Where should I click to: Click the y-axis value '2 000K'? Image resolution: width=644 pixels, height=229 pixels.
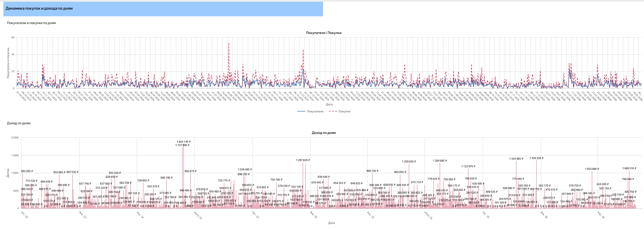point(15,138)
